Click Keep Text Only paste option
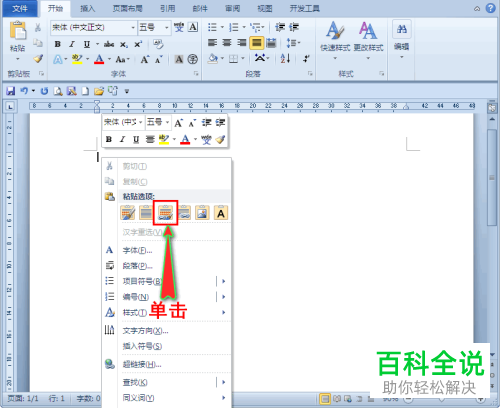 click(221, 213)
